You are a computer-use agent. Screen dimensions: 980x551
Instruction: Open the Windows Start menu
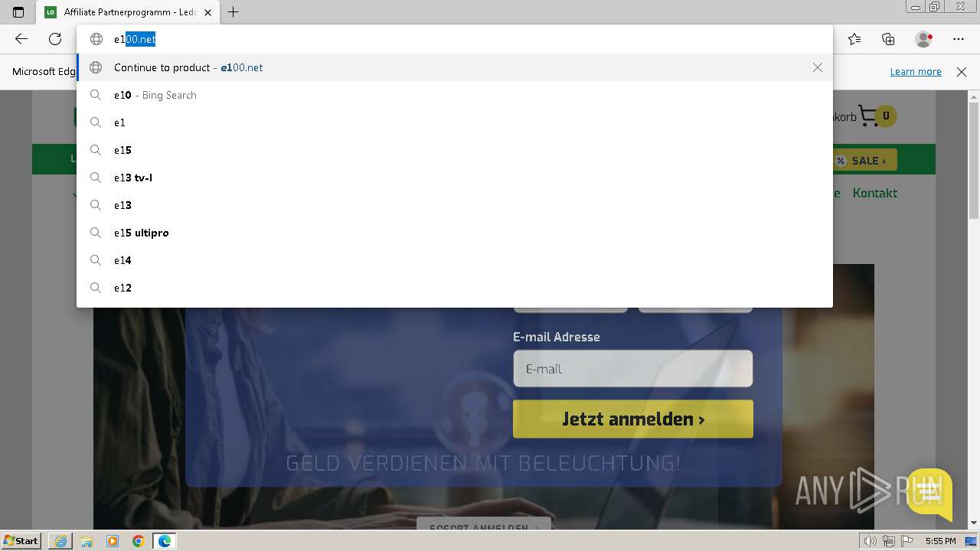(x=21, y=540)
